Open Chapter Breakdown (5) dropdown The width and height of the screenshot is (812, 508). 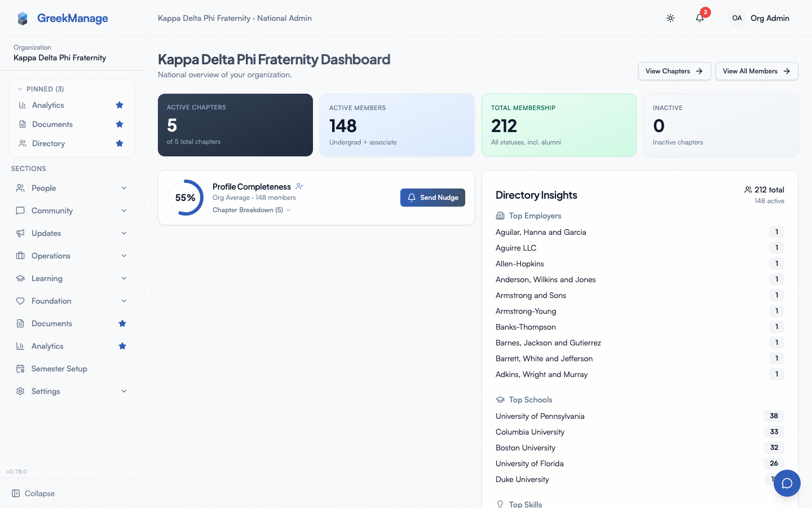point(252,210)
